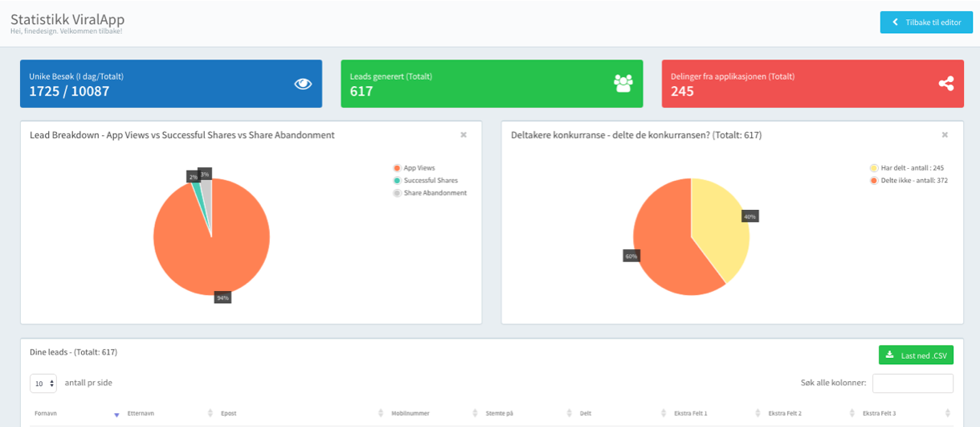Close the Lead Breakdown chart panel
Screen dimensions: 980x427
[463, 135]
